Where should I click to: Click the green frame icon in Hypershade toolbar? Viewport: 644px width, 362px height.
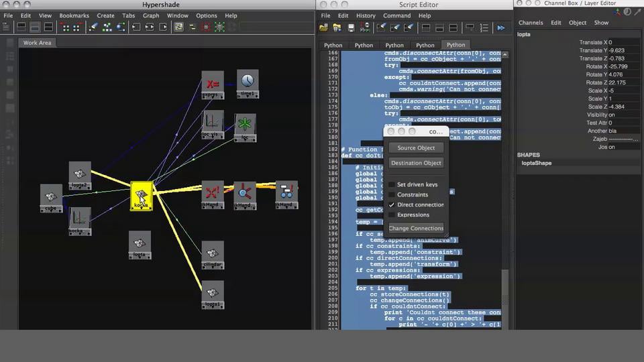pos(220,27)
